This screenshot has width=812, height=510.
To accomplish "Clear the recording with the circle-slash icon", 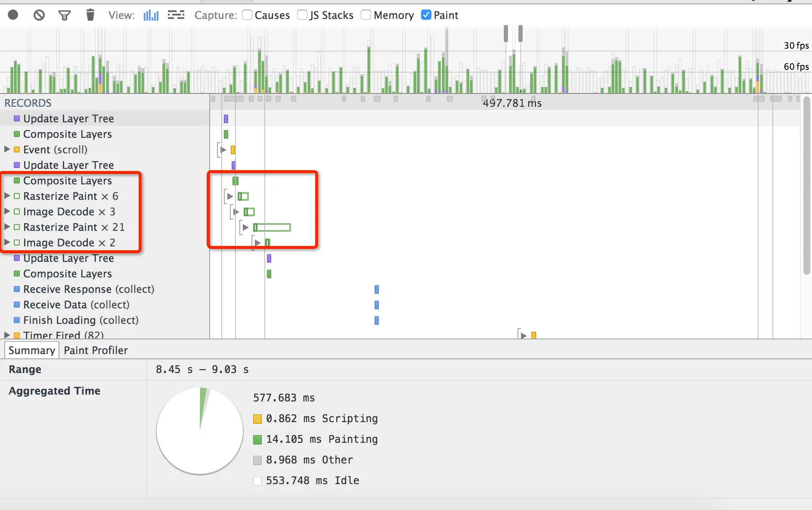I will pos(39,15).
